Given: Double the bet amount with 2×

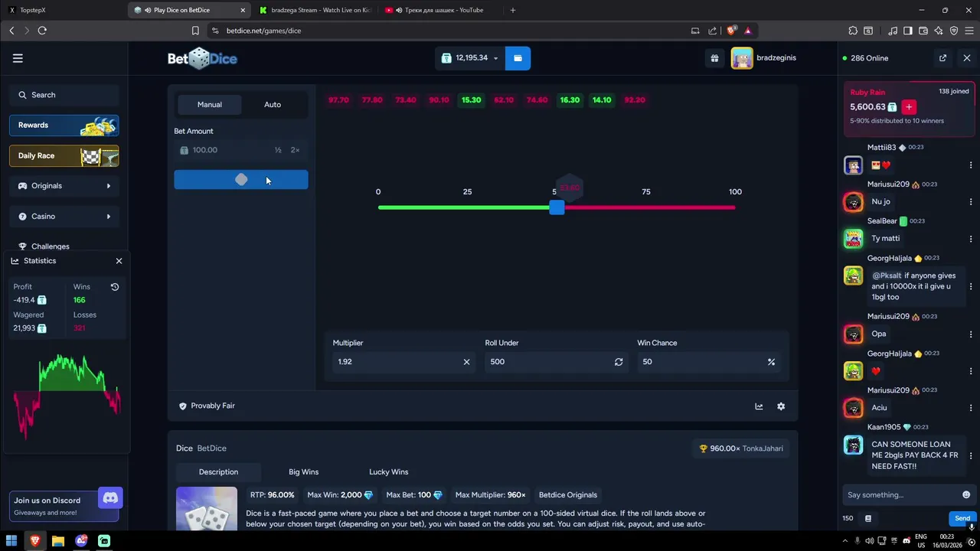Looking at the screenshot, I should click(x=295, y=150).
